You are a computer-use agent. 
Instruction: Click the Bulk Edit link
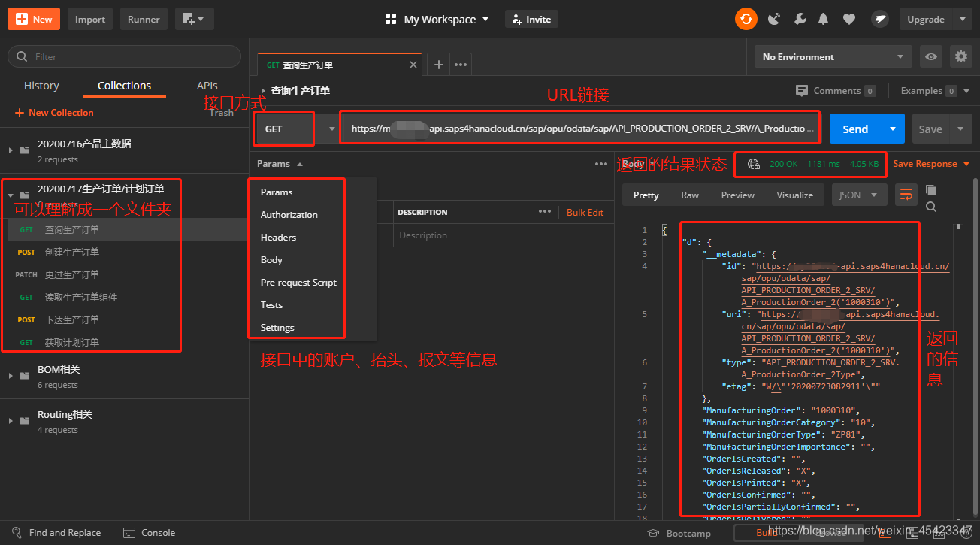pos(585,213)
